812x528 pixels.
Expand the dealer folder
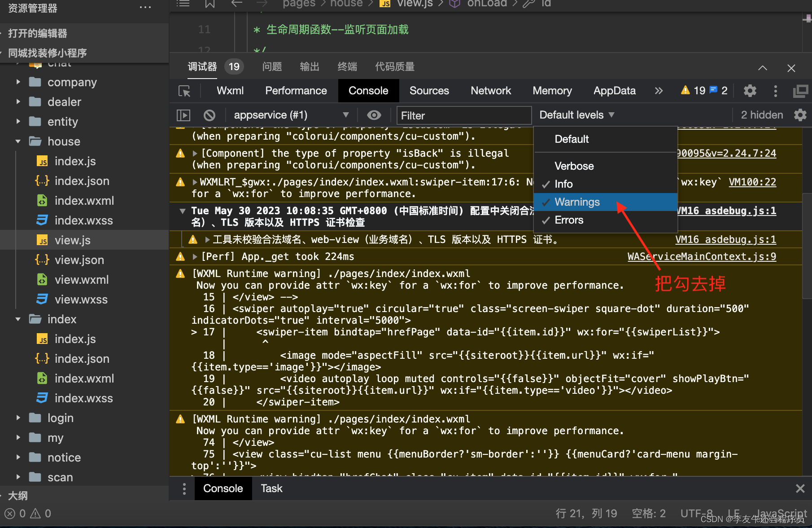pyautogui.click(x=18, y=102)
